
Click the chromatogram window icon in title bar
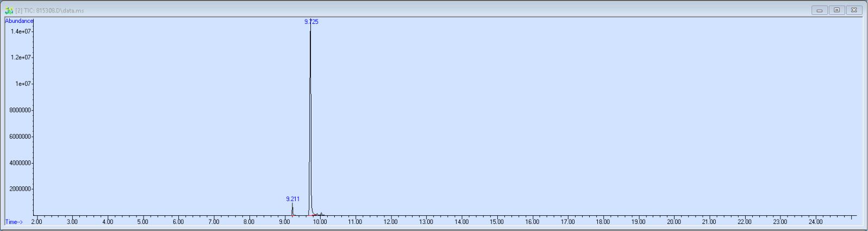(x=9, y=10)
